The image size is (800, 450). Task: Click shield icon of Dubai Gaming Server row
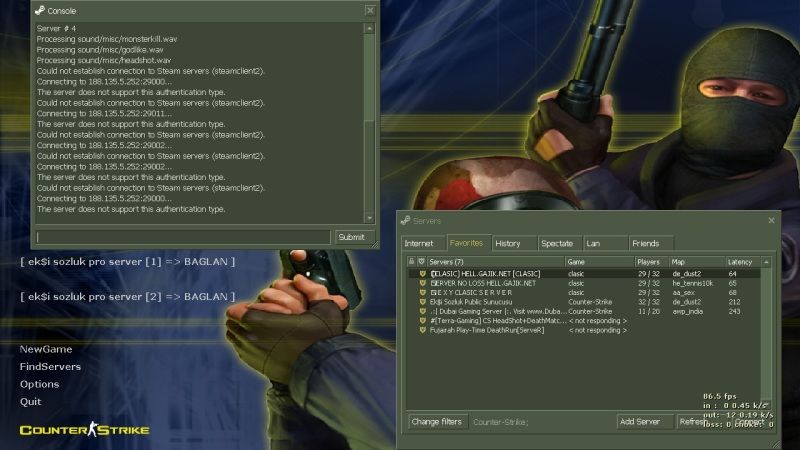422,311
